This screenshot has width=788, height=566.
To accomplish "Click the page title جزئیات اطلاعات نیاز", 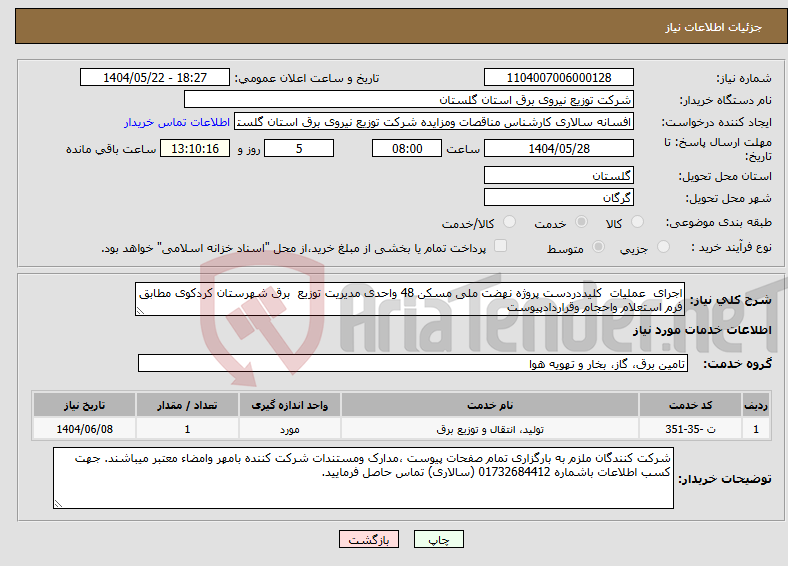I will click(714, 27).
